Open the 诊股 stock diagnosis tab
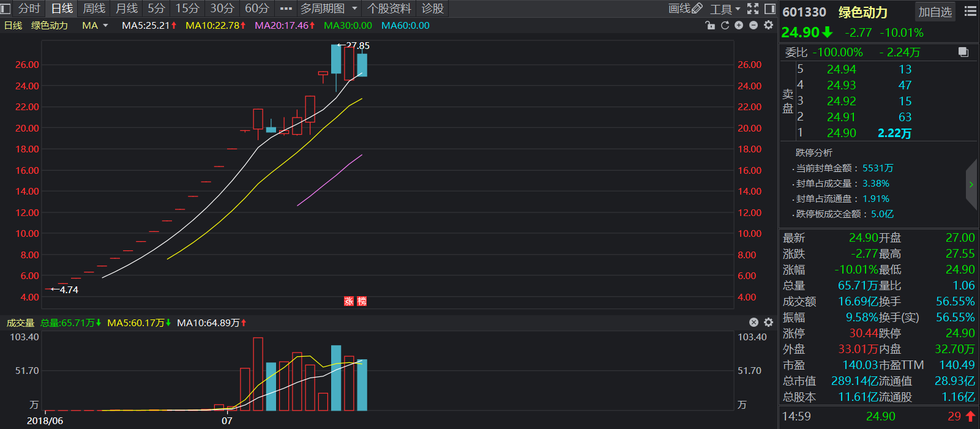980x429 pixels. point(433,9)
